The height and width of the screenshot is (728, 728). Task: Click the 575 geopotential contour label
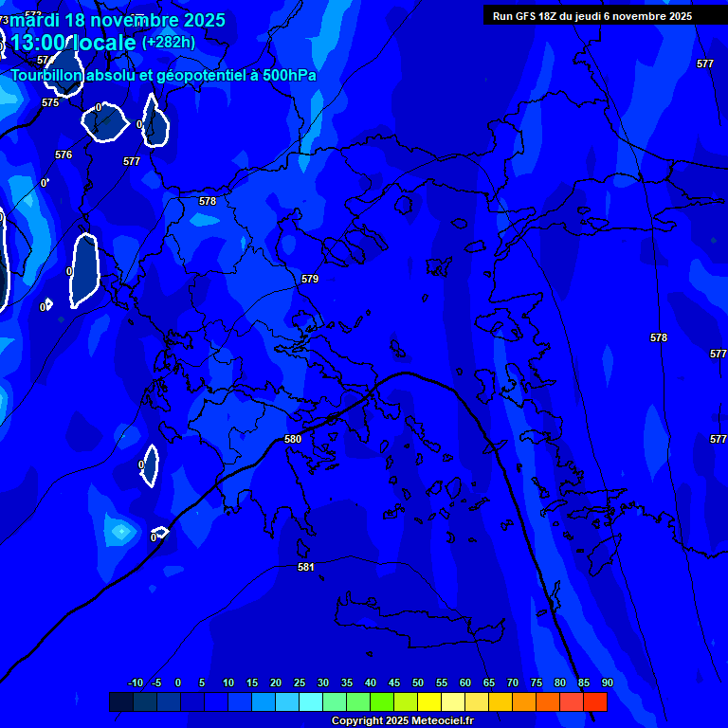50,102
